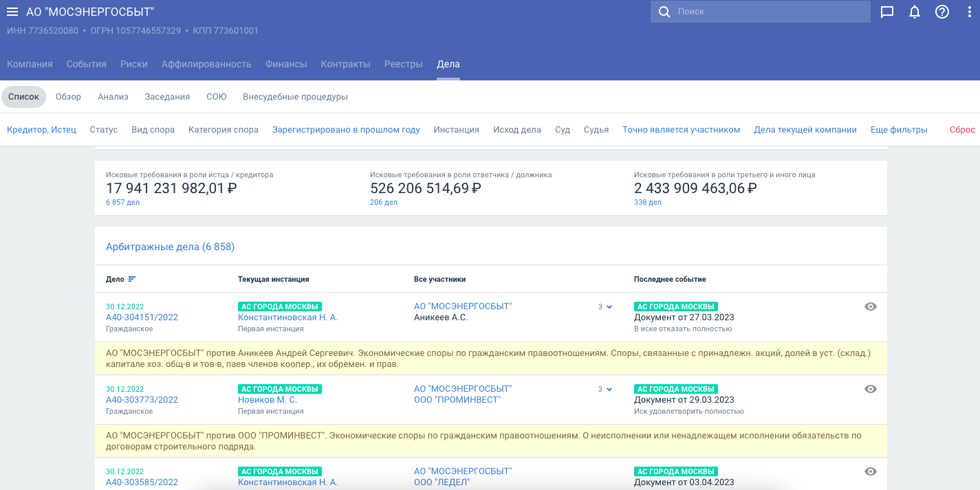Switch to the События tab
This screenshot has width=980, height=490.
click(x=87, y=64)
